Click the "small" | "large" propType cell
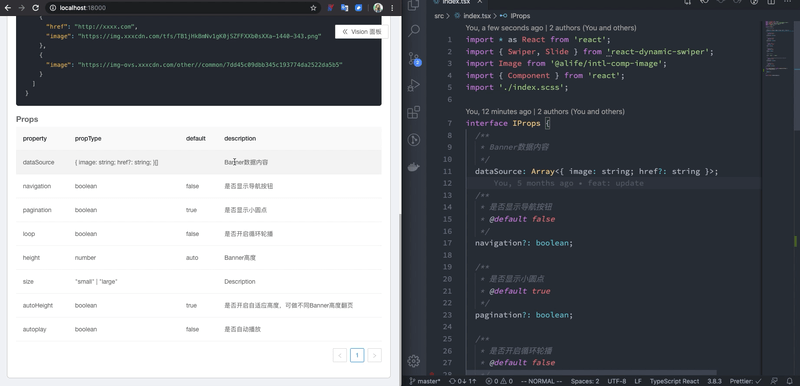This screenshot has height=386, width=800. tap(96, 281)
